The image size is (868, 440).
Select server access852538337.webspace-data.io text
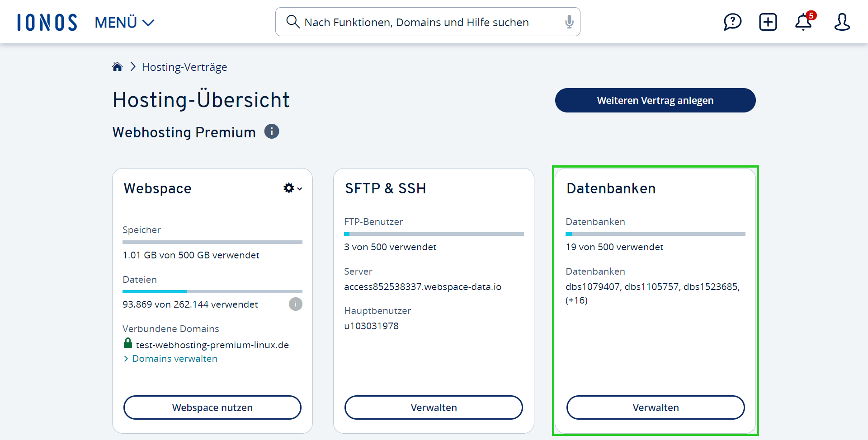pyautogui.click(x=423, y=286)
